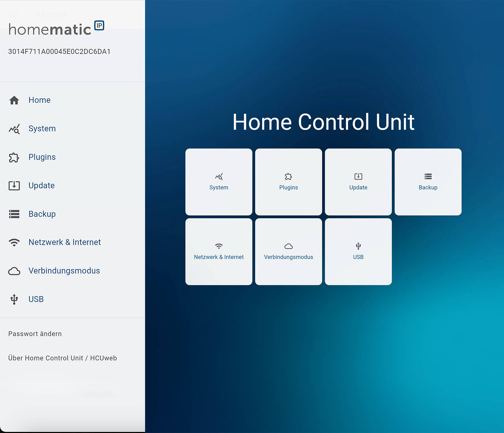Image resolution: width=504 pixels, height=433 pixels.
Task: Click the Update download icon in sidebar
Action: (14, 185)
